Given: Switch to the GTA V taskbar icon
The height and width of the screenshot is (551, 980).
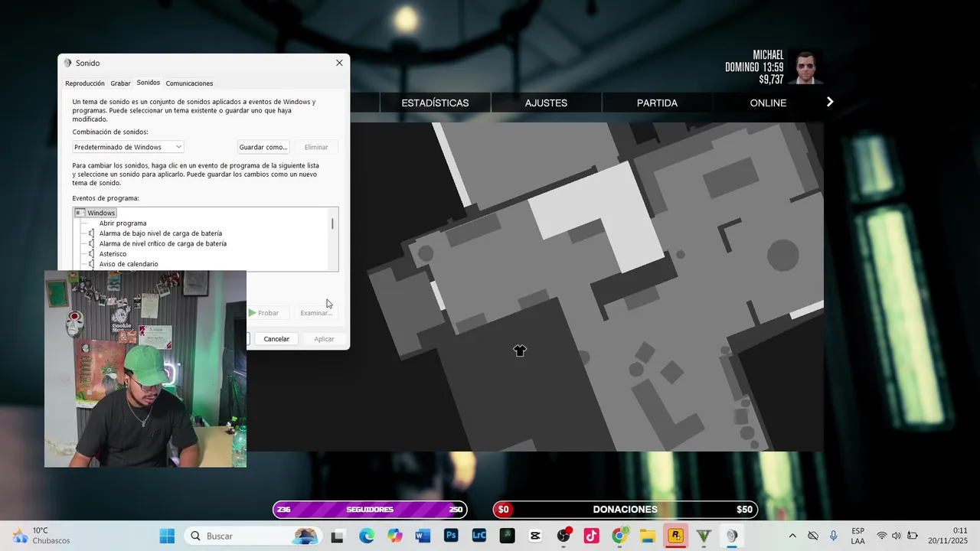Looking at the screenshot, I should 704,536.
